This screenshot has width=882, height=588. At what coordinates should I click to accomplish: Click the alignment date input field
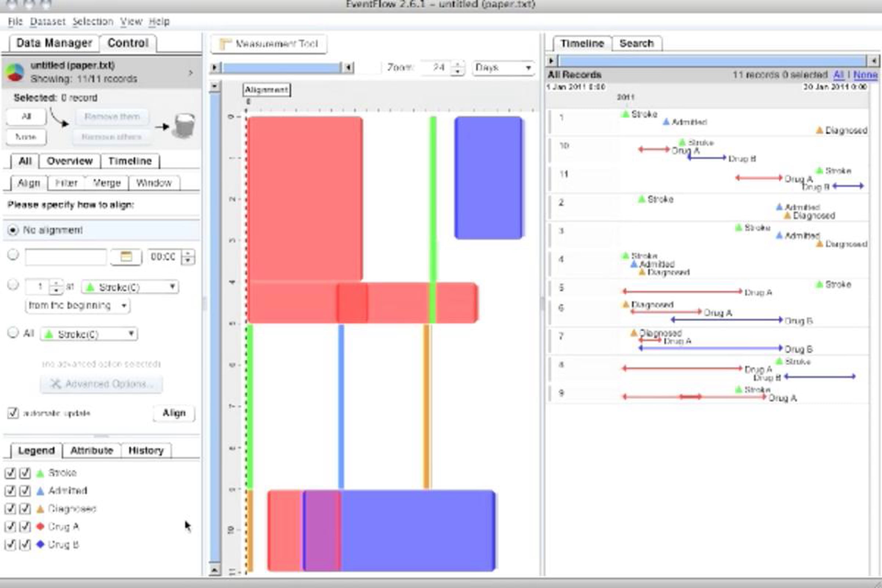click(x=66, y=257)
